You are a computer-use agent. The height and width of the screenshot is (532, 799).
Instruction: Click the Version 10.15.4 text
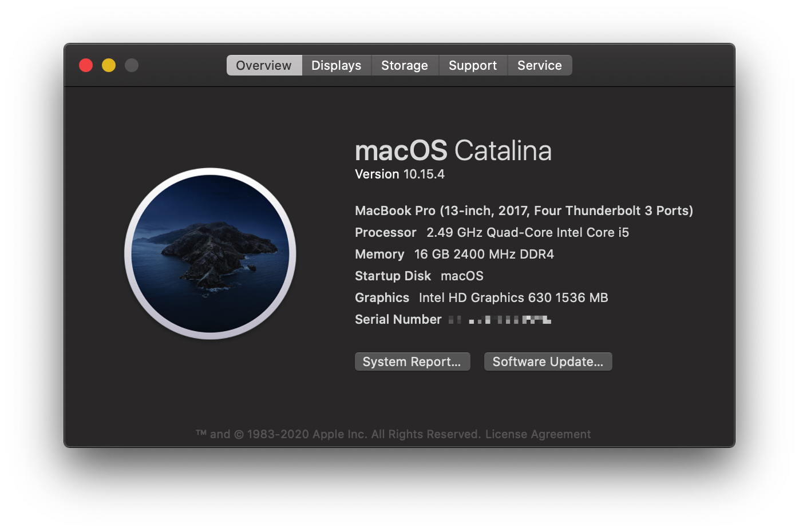point(399,174)
